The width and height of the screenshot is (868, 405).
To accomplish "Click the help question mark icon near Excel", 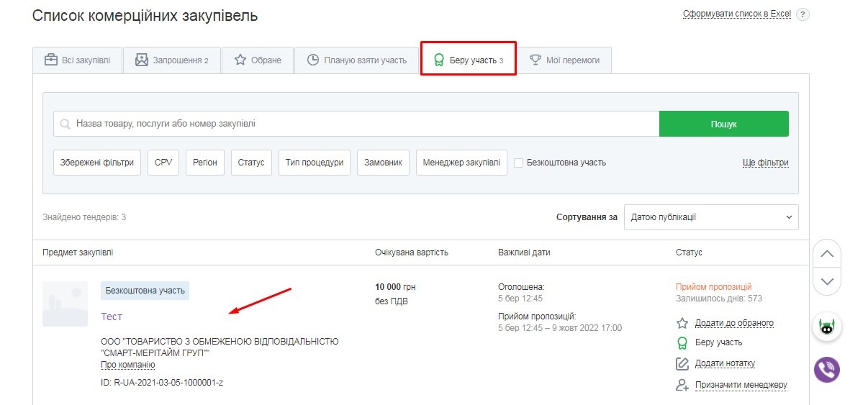I will click(803, 14).
